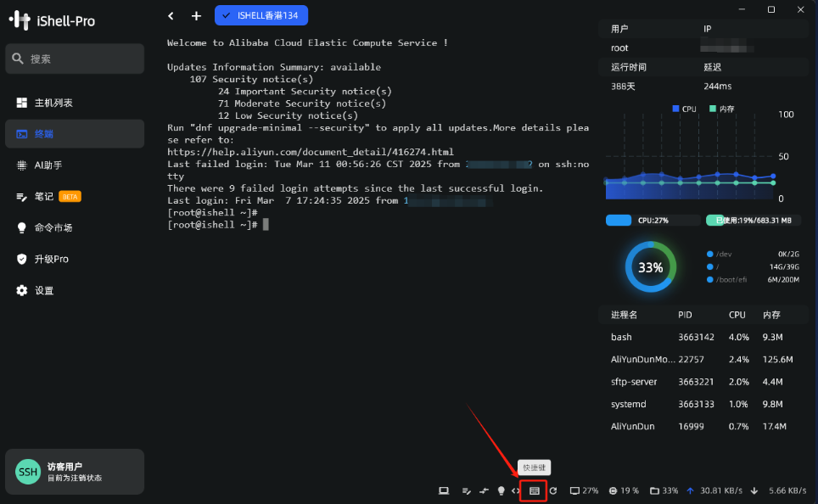Click the refresh icon in bottom toolbar
Image resolution: width=818 pixels, height=504 pixels.
(553, 491)
